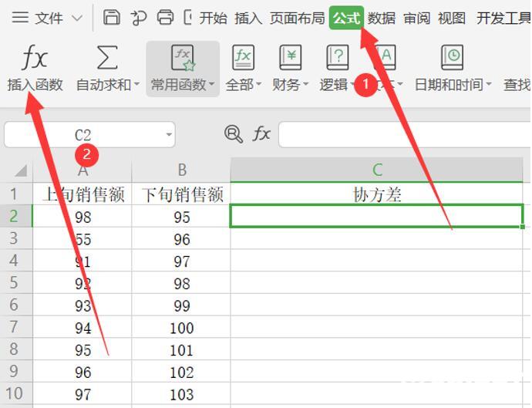The height and width of the screenshot is (408, 532).
Task: Select row 9 header
Action: 16,371
